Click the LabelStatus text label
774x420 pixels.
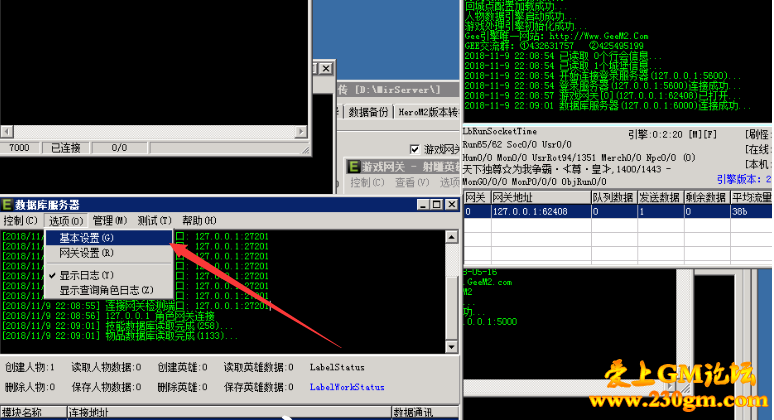coord(337,367)
